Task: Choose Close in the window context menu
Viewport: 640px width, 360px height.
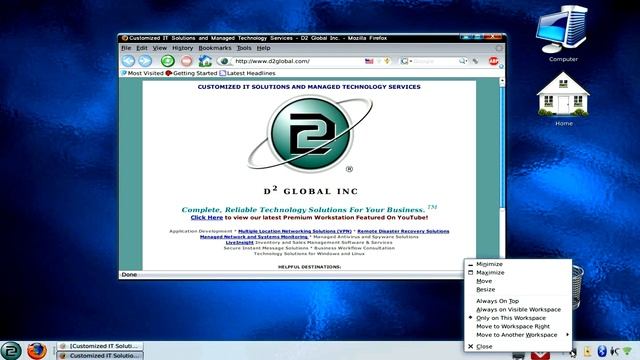Action: (518, 347)
